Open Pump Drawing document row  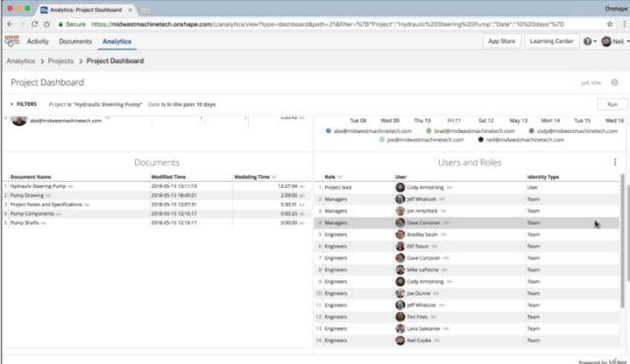point(157,196)
